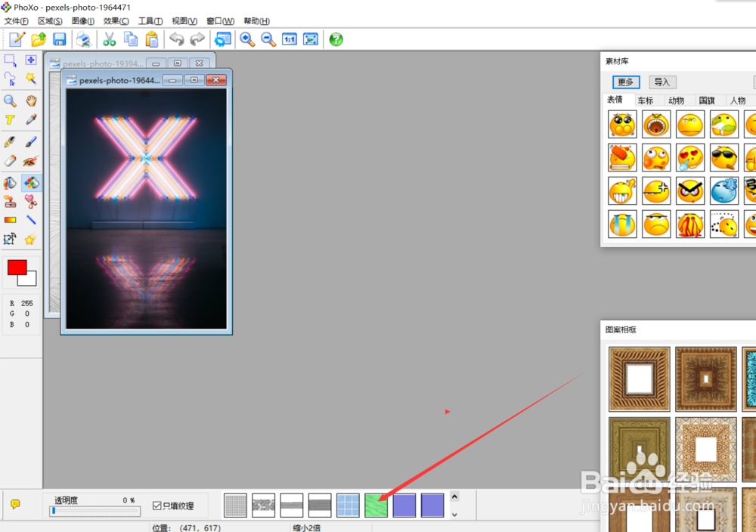Select the star shape tool
Viewport: 756px width, 532px height.
pos(30,240)
